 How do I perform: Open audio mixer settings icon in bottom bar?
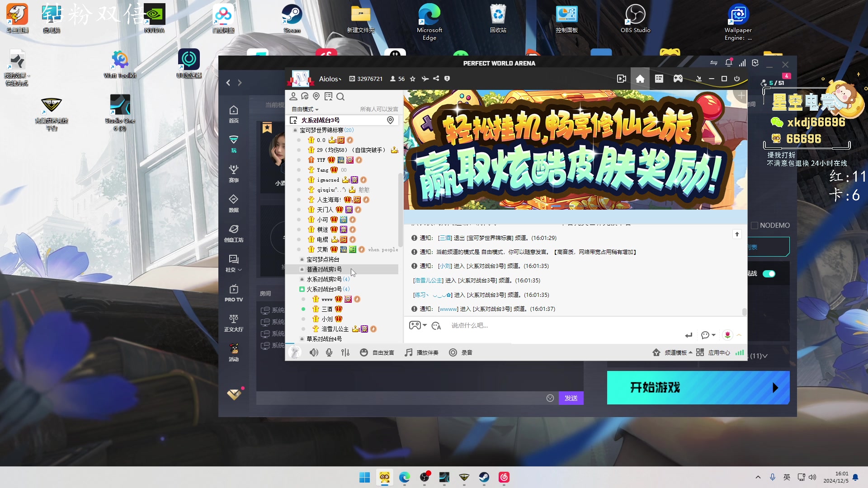click(345, 352)
